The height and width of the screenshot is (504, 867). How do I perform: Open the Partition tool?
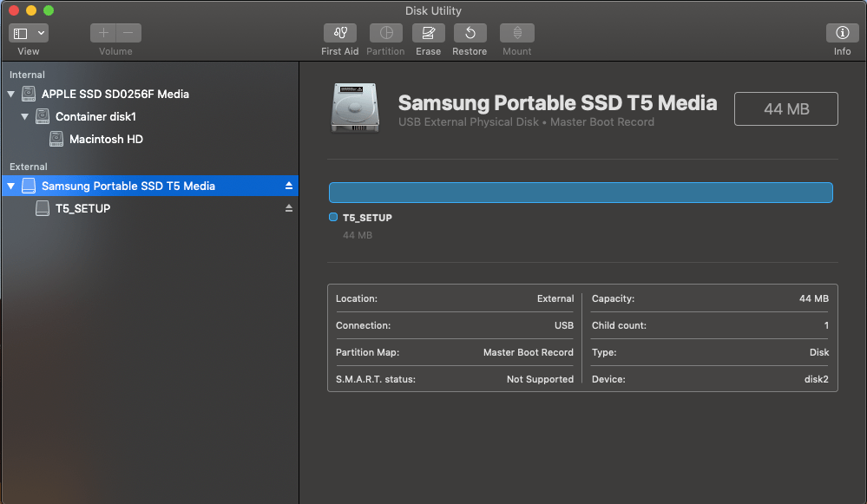[385, 35]
